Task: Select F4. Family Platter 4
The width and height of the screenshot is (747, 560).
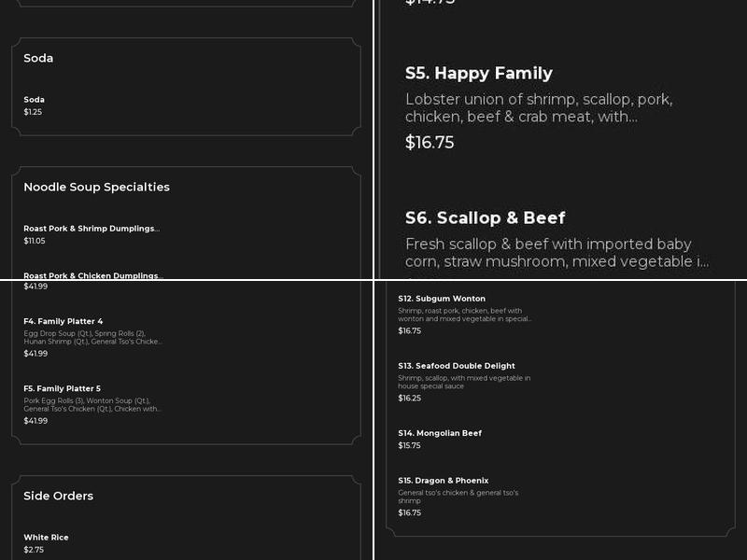Action: (63, 322)
